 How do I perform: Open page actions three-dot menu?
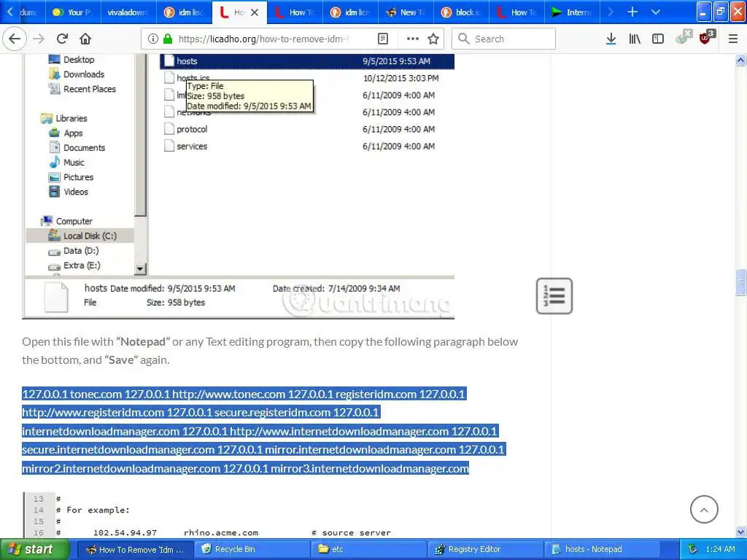(x=413, y=39)
